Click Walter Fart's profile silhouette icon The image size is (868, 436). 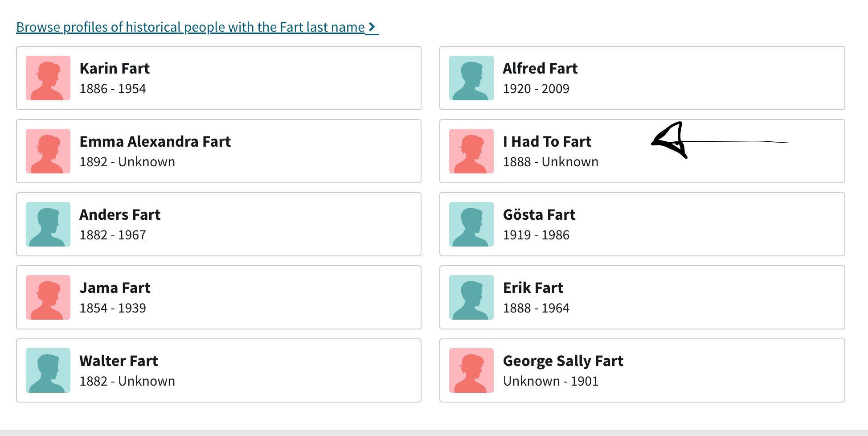[x=48, y=370]
